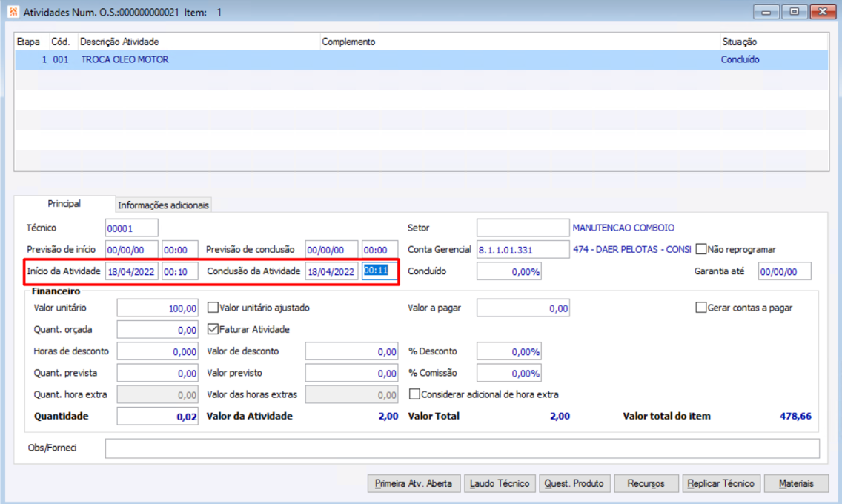842x504 pixels.
Task: Click the Conclusão da Atividade time 00:11
Action: coord(379,271)
